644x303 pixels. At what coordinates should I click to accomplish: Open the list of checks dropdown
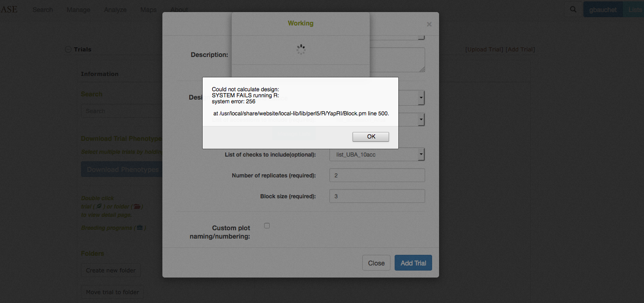pos(377,154)
